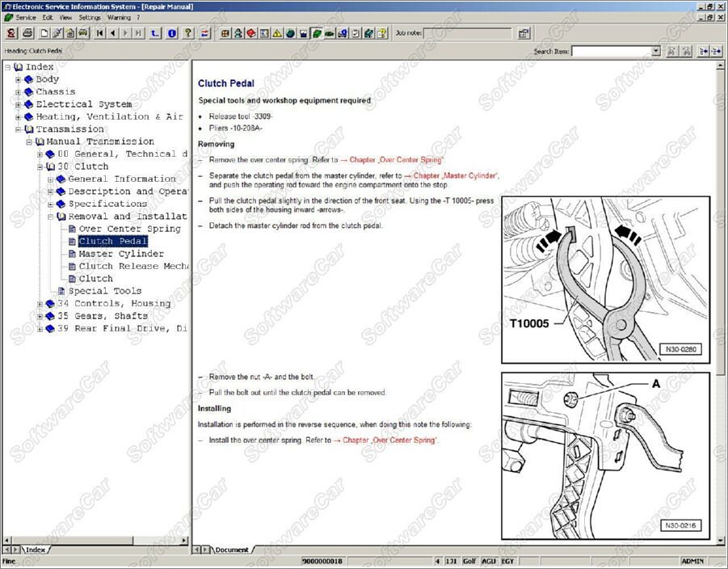Expand the 34 Controls, Housing node
The width and height of the screenshot is (728, 569).
(40, 304)
